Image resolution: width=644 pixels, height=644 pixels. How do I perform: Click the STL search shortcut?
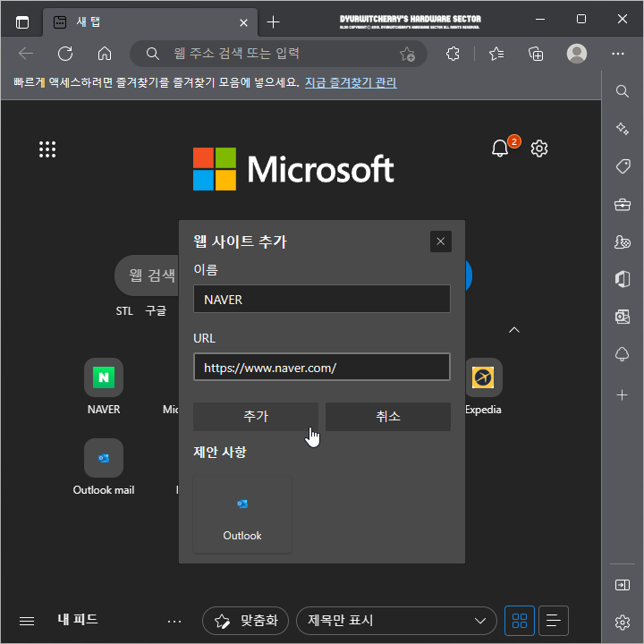124,311
